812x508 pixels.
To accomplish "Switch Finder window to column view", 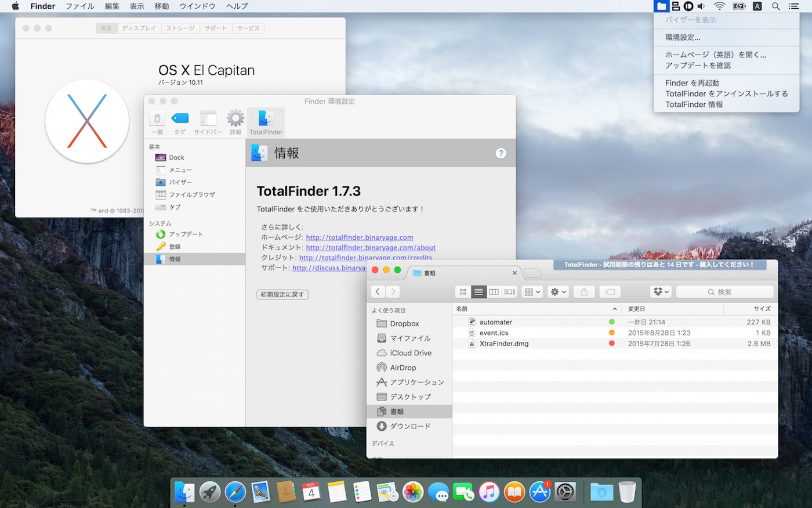I will (x=494, y=291).
